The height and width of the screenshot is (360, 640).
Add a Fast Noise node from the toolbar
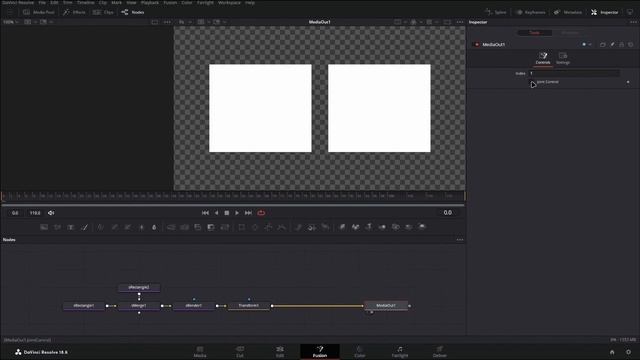click(x=58, y=227)
